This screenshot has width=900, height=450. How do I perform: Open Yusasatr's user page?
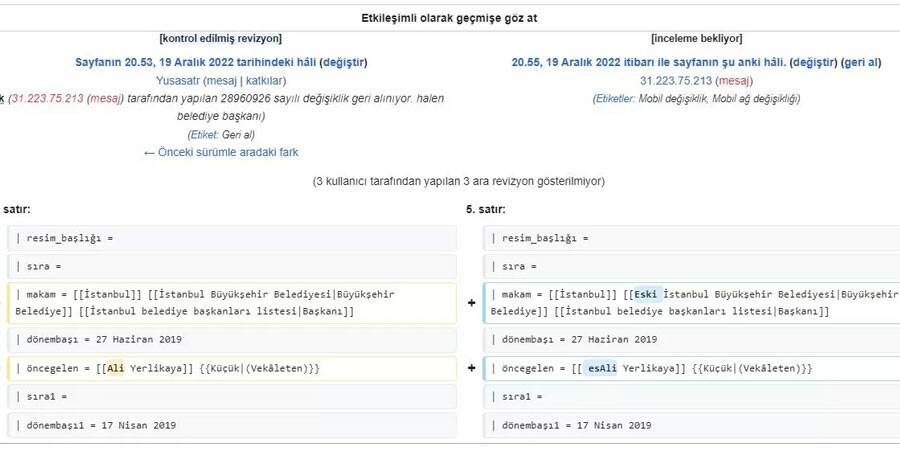tap(176, 80)
